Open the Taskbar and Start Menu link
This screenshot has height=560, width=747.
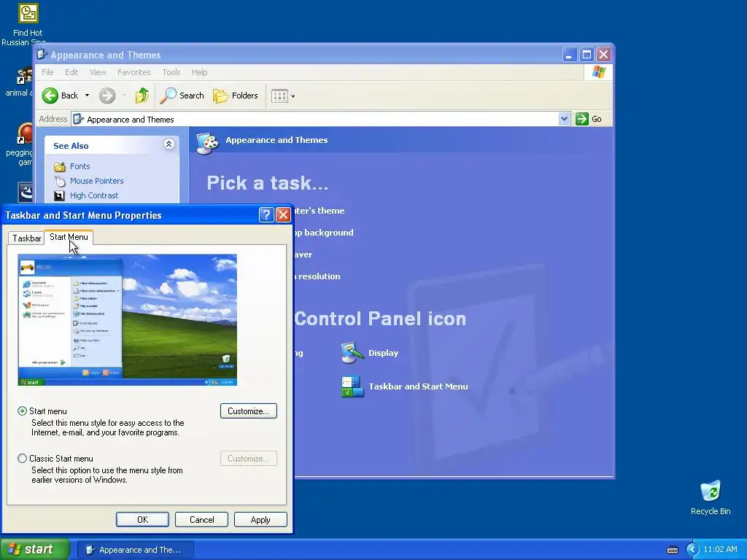418,386
